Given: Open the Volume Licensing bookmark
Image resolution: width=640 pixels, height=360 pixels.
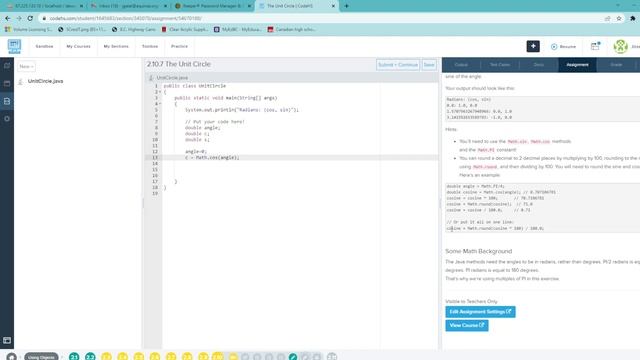Looking at the screenshot, I should coord(28,29).
